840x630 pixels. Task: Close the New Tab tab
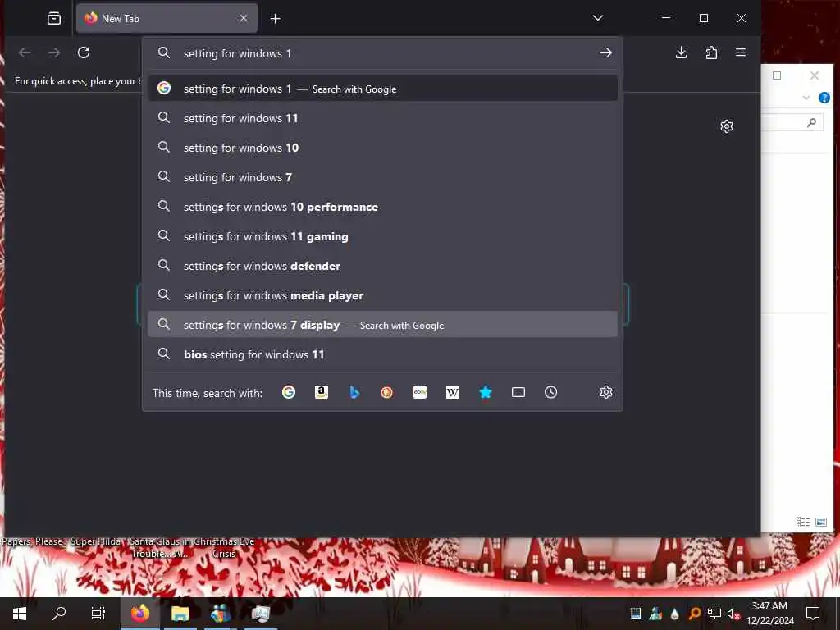click(243, 18)
